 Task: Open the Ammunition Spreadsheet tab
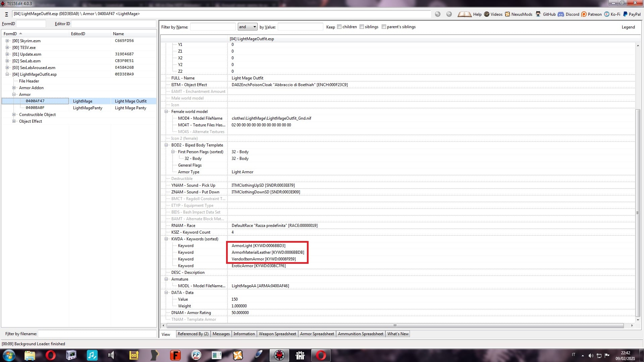pyautogui.click(x=361, y=334)
